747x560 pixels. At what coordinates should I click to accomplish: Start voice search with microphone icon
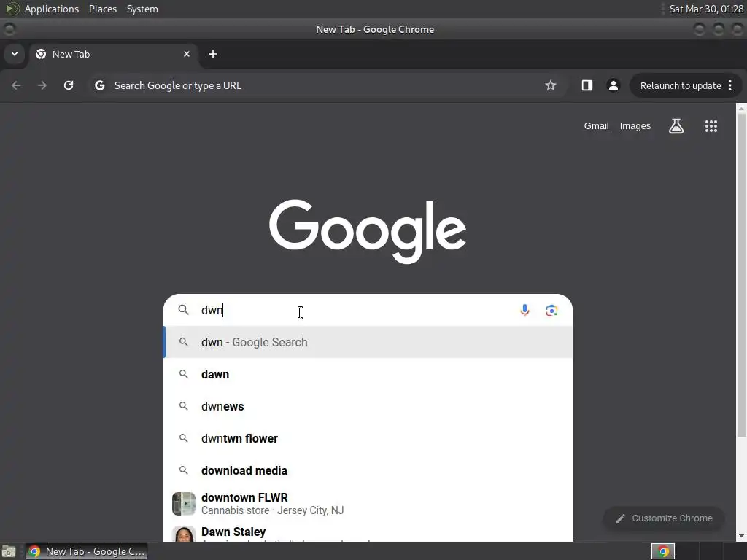coord(525,311)
